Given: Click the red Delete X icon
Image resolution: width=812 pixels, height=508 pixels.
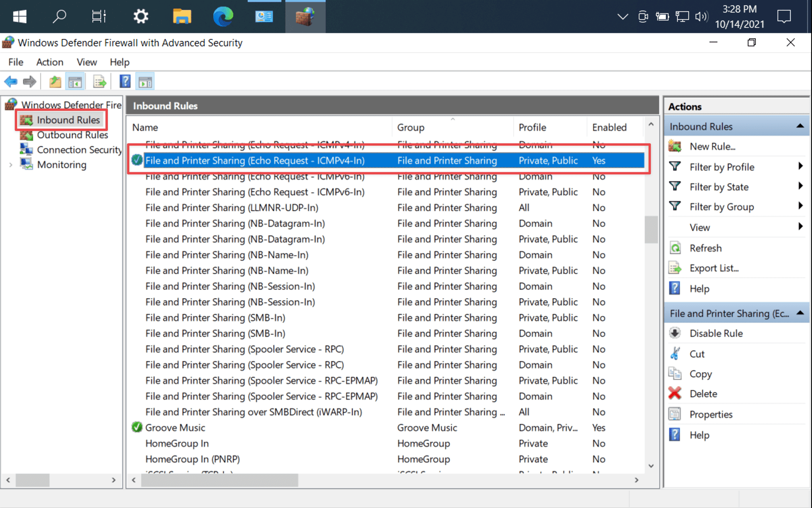Looking at the screenshot, I should 675,393.
